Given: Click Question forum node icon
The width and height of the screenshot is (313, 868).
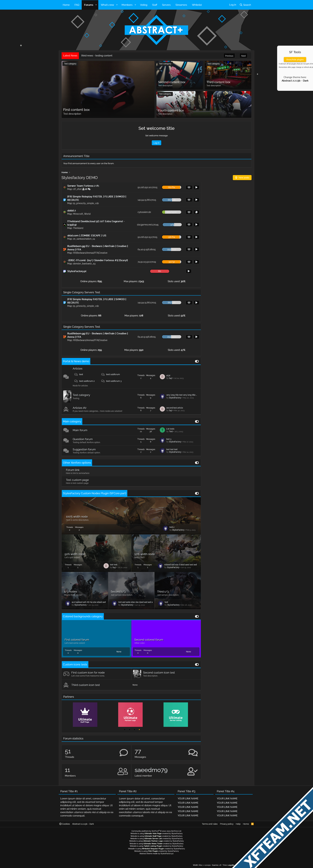Looking at the screenshot, I should tap(66, 440).
